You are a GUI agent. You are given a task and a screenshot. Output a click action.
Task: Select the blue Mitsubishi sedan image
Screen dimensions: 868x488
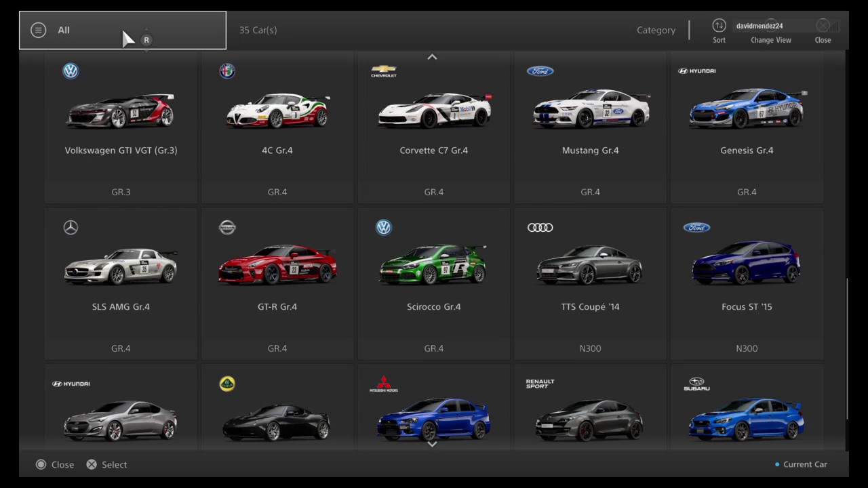tap(434, 419)
